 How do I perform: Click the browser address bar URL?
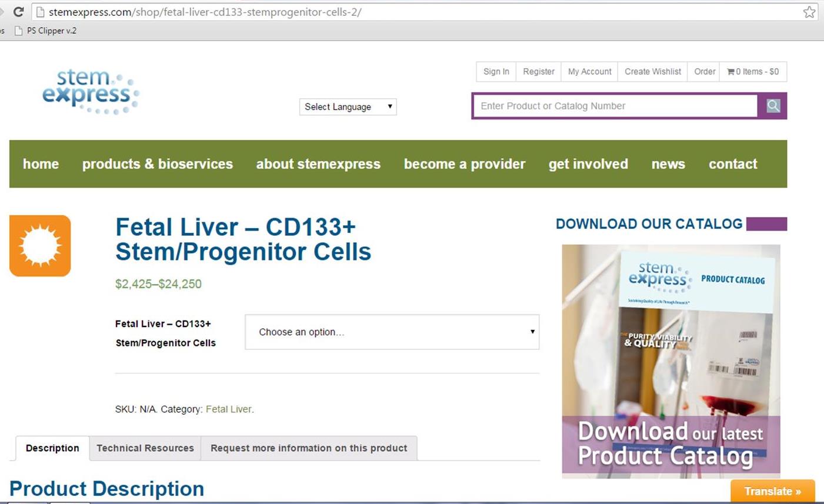click(x=205, y=12)
